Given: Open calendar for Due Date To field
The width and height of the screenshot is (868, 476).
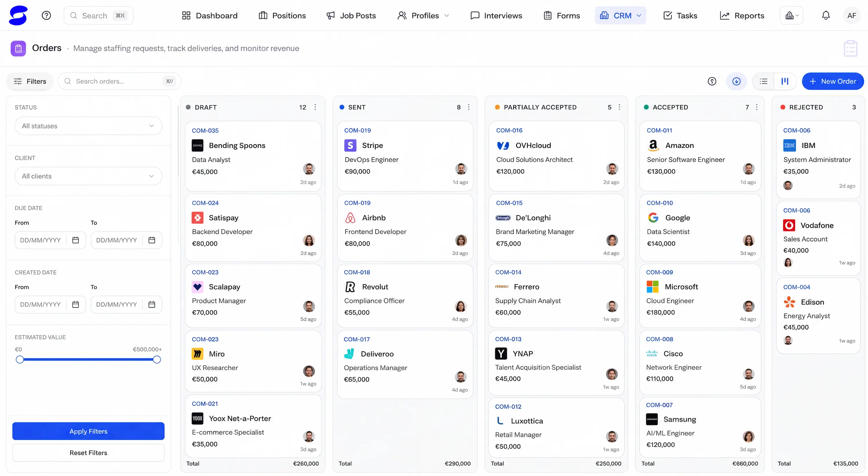Looking at the screenshot, I should pos(152,240).
